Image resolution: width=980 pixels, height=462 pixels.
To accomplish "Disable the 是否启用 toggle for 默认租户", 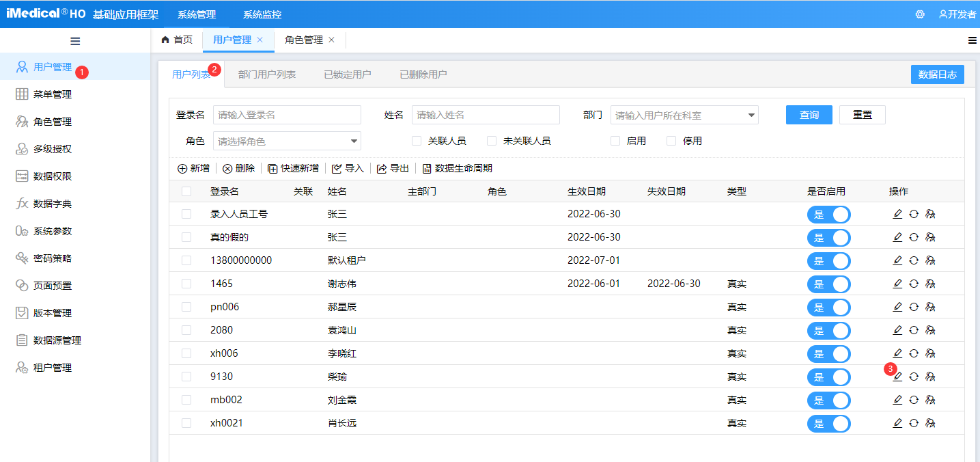I will pyautogui.click(x=828, y=260).
